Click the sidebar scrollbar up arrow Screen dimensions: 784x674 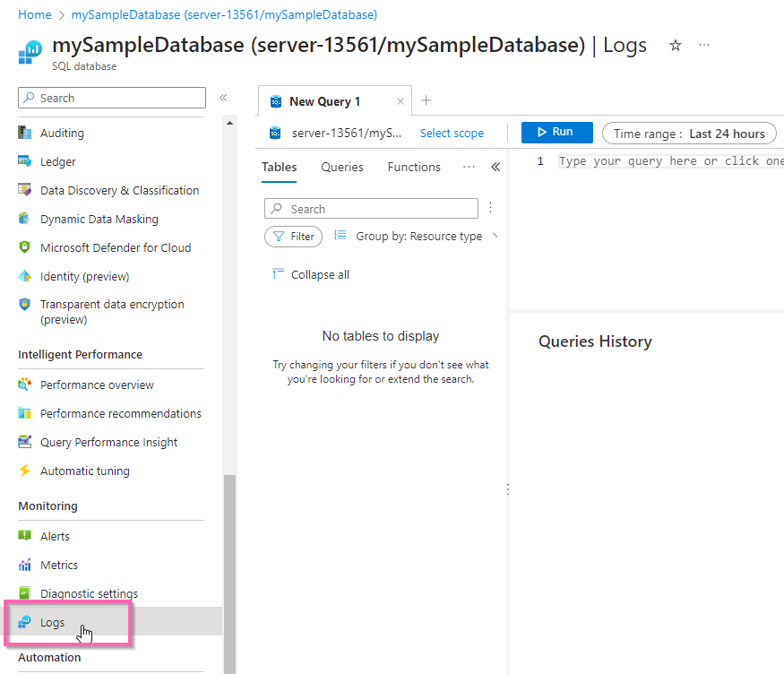click(x=229, y=123)
